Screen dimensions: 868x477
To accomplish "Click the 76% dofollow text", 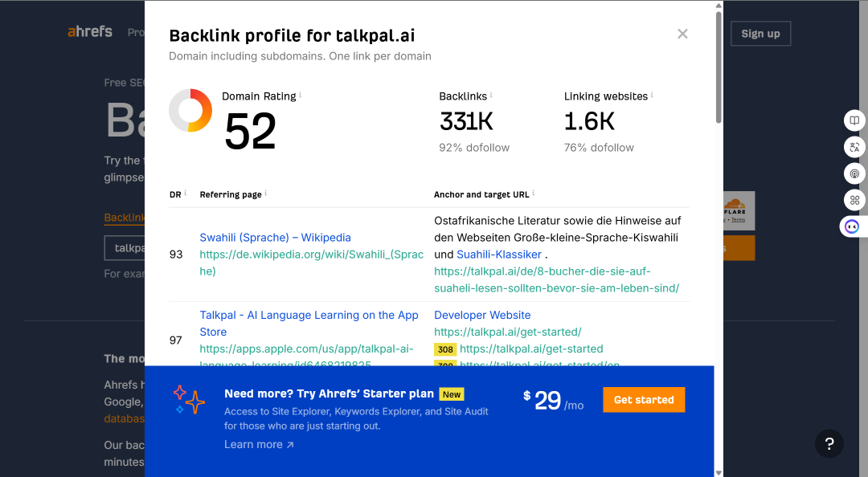I will coord(599,148).
